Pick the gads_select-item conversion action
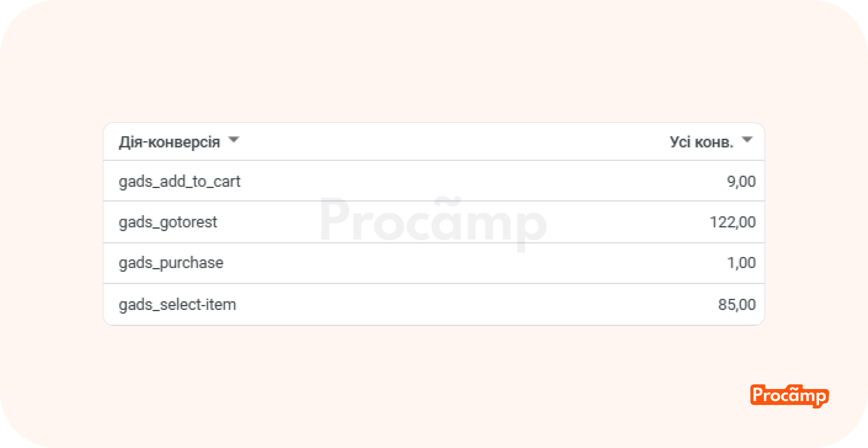The image size is (868, 448). [177, 305]
